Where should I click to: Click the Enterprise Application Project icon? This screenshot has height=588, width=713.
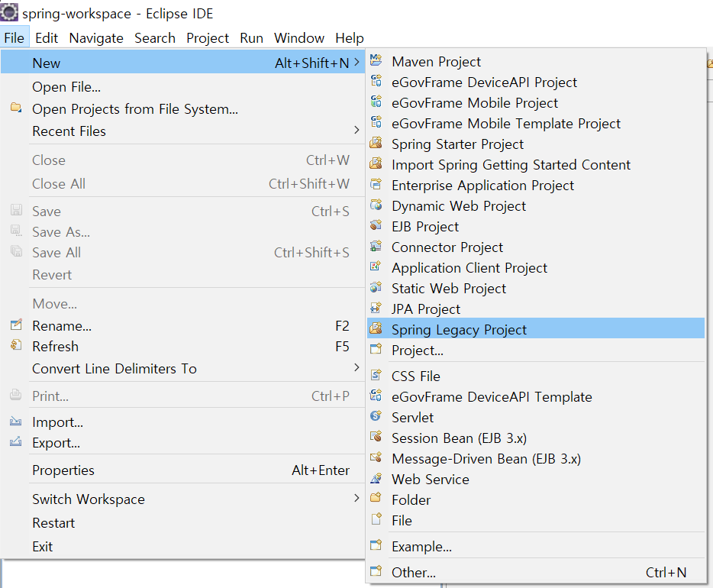376,184
